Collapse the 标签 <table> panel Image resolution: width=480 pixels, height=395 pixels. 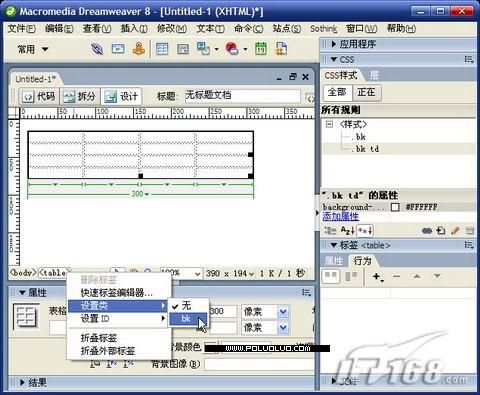pos(334,245)
